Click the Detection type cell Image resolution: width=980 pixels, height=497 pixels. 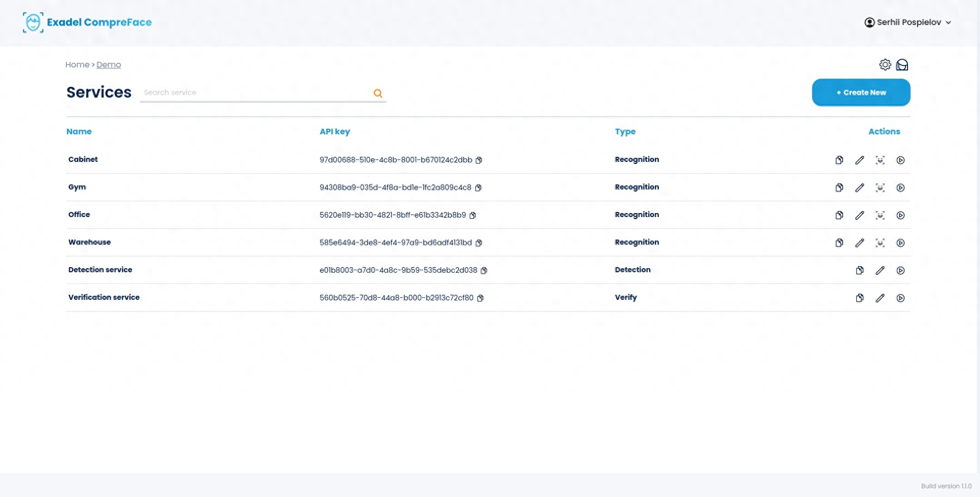632,270
